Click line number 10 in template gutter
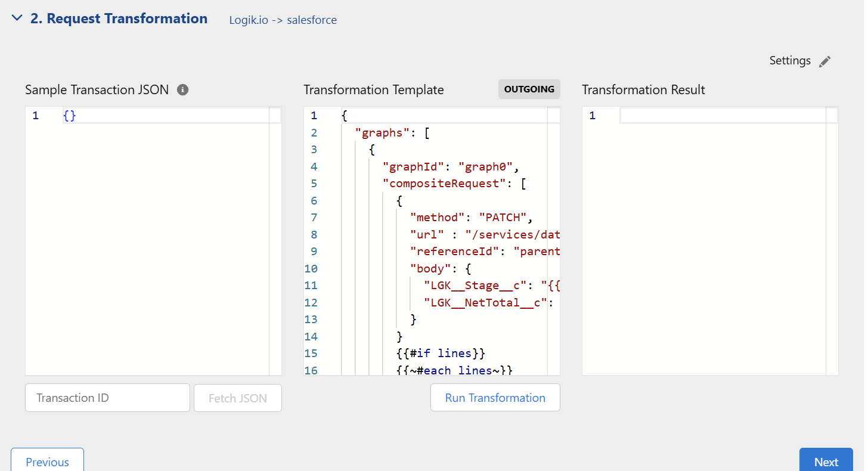This screenshot has height=471, width=868. coord(311,268)
